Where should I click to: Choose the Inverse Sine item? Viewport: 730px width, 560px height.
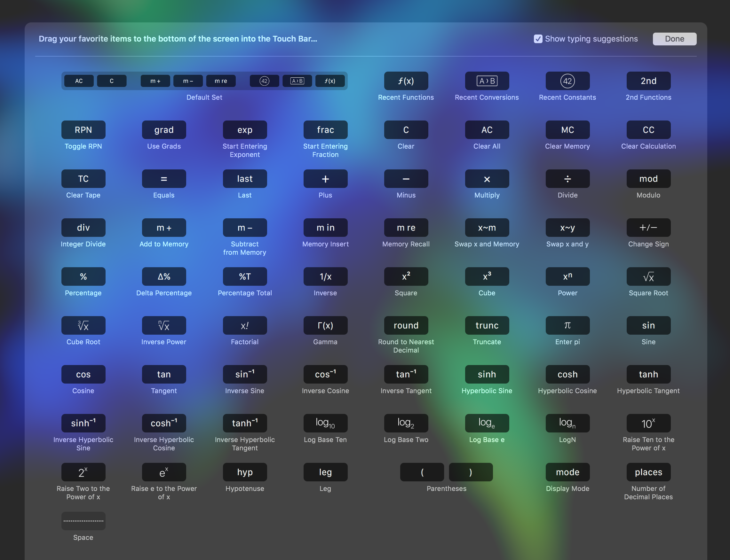pos(244,374)
